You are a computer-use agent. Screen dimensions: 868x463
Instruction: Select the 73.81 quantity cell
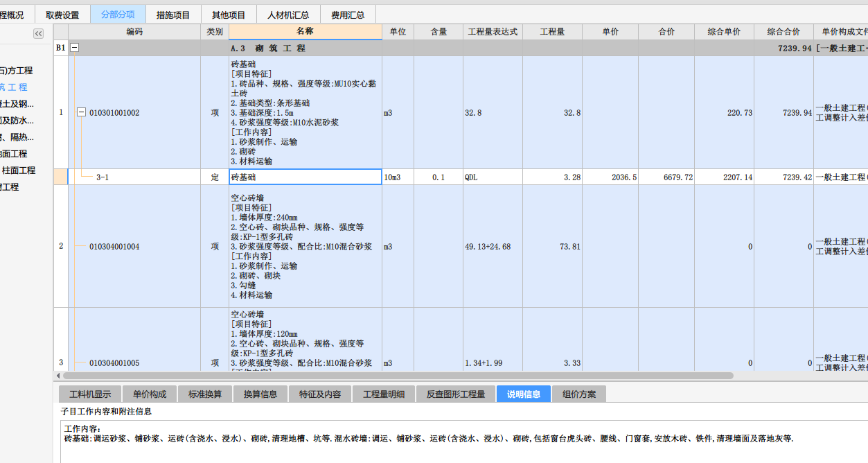click(552, 247)
